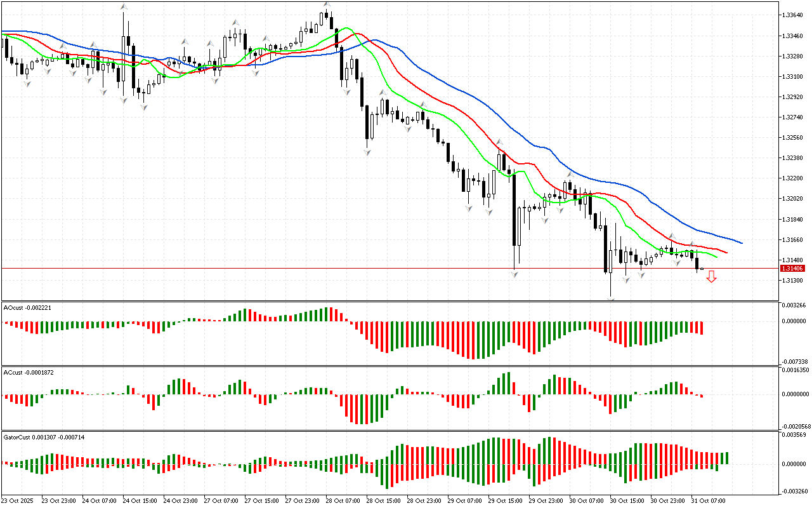Select the last green bar in GatorCust histogram

coord(726,458)
